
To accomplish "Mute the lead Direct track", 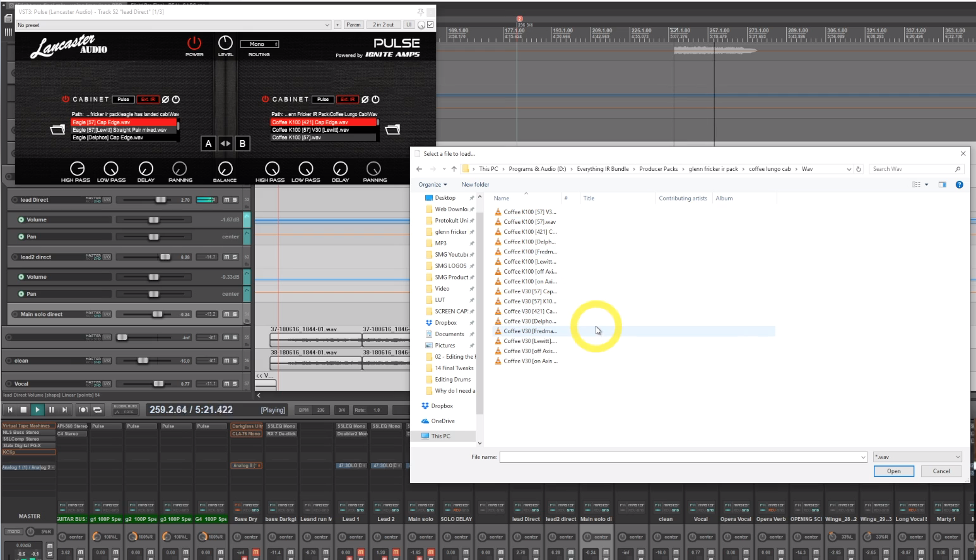I will (x=226, y=200).
